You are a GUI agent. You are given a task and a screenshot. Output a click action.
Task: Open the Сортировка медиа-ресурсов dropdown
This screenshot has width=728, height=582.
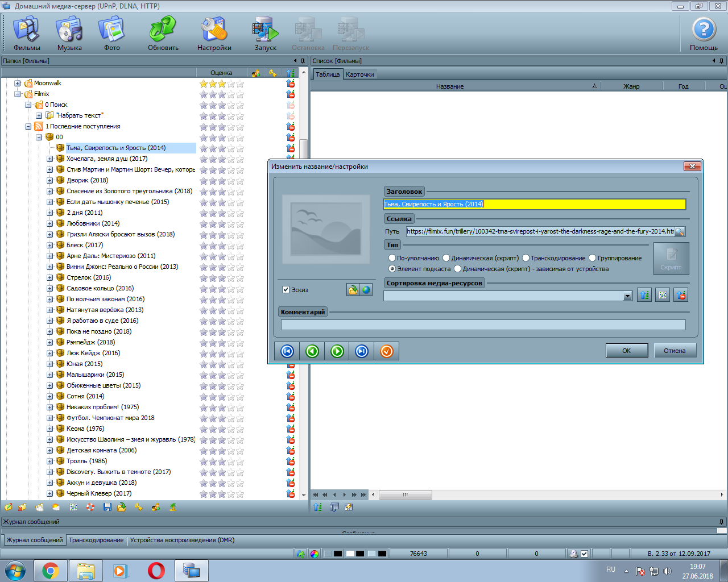click(627, 296)
